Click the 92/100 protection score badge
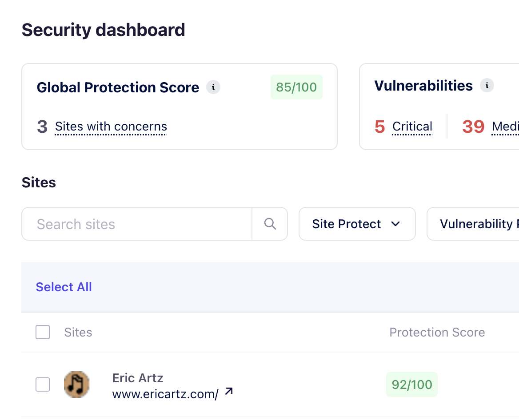Viewport: 519px width, 420px height. click(x=412, y=384)
